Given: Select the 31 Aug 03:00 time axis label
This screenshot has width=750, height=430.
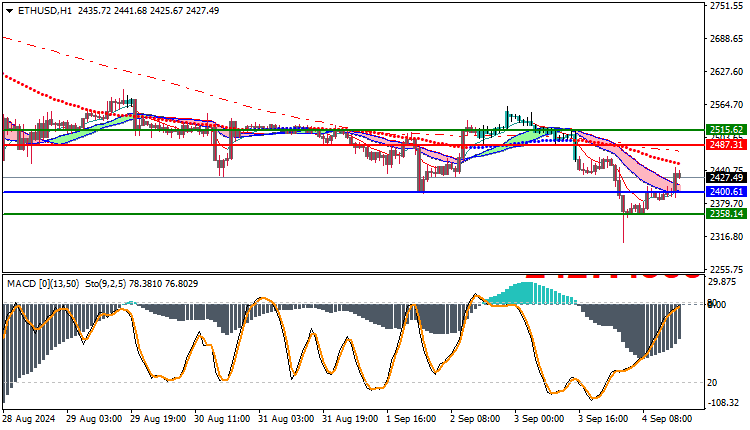Looking at the screenshot, I should (x=286, y=419).
